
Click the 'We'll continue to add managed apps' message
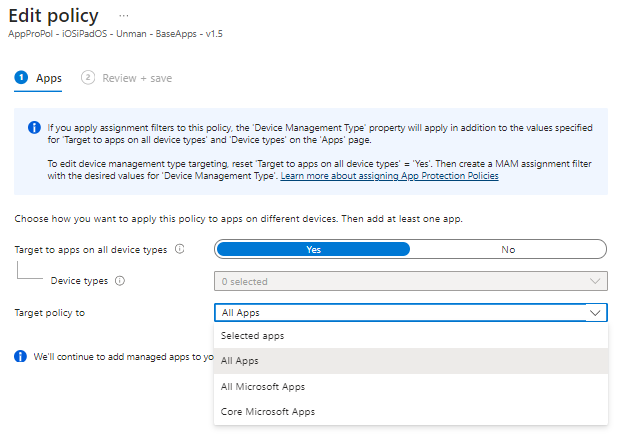coord(124,357)
